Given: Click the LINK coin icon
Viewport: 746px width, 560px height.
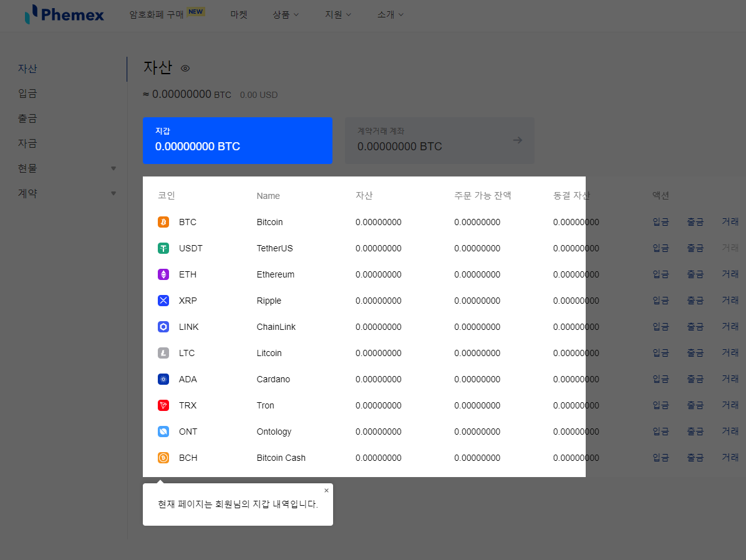Looking at the screenshot, I should (163, 327).
